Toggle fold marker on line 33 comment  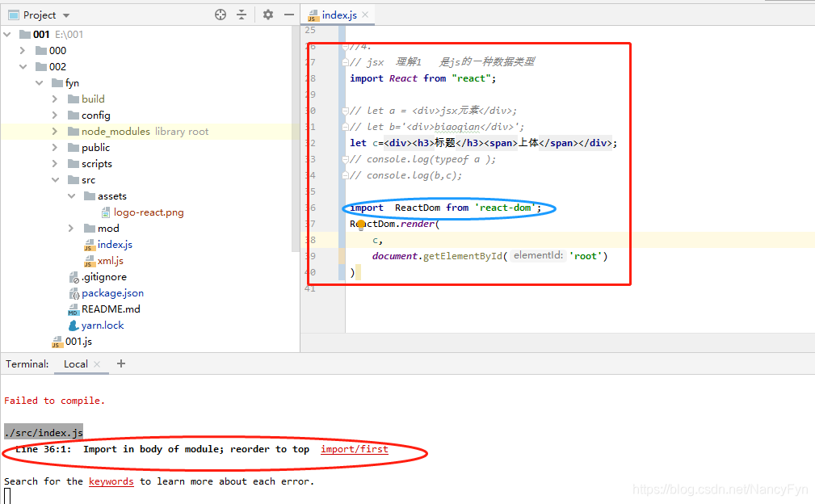[345, 159]
